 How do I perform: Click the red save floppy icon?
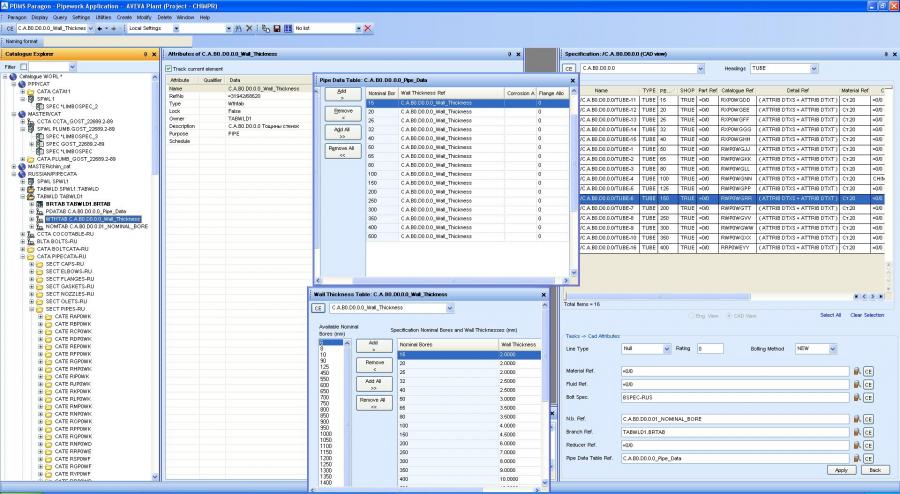coord(277,28)
